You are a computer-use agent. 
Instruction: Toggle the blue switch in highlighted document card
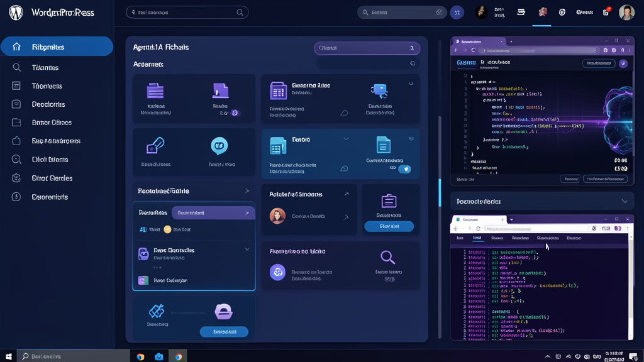pos(404,168)
